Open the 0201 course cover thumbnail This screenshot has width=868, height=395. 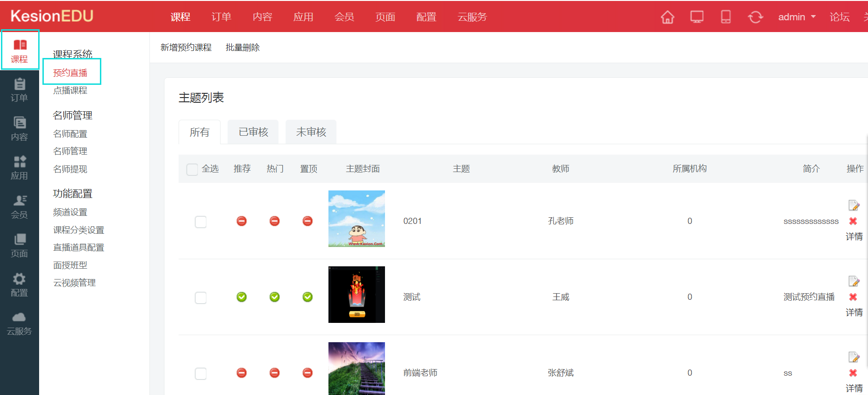coord(356,219)
